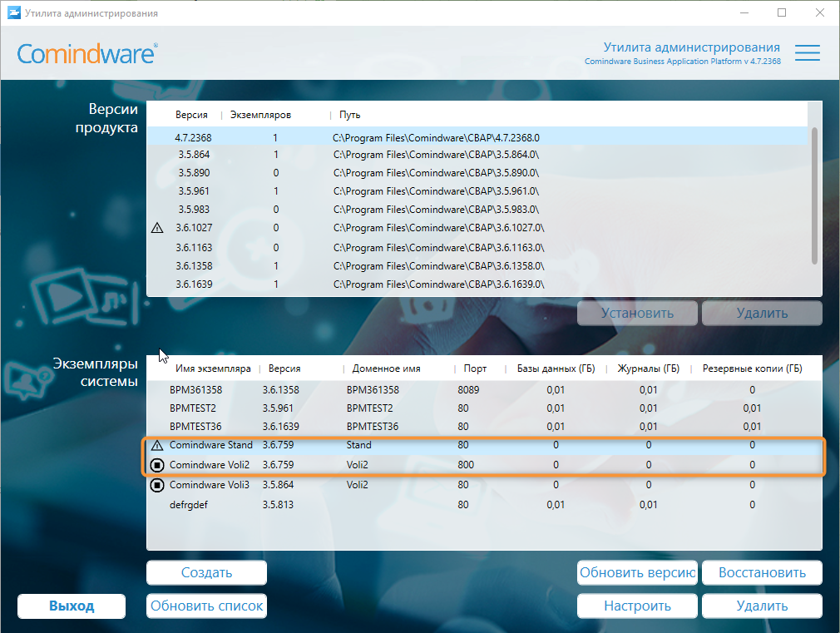
Task: Click the Выход button
Action: (72, 606)
